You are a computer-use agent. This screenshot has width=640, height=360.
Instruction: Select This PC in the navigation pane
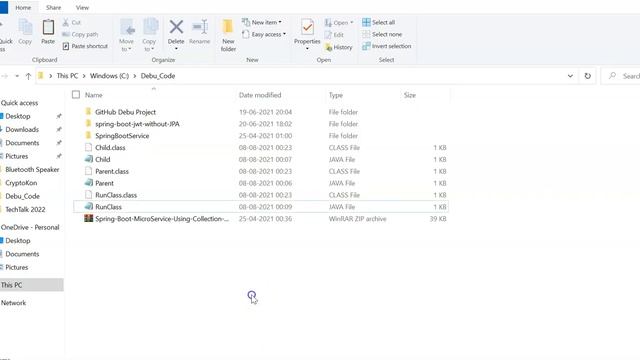coord(32,285)
